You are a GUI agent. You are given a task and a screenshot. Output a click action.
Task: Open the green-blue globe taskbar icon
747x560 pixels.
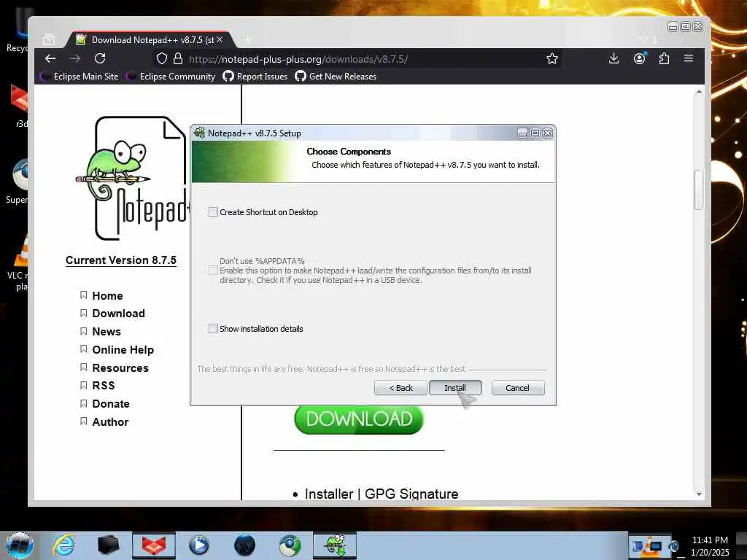pyautogui.click(x=290, y=545)
